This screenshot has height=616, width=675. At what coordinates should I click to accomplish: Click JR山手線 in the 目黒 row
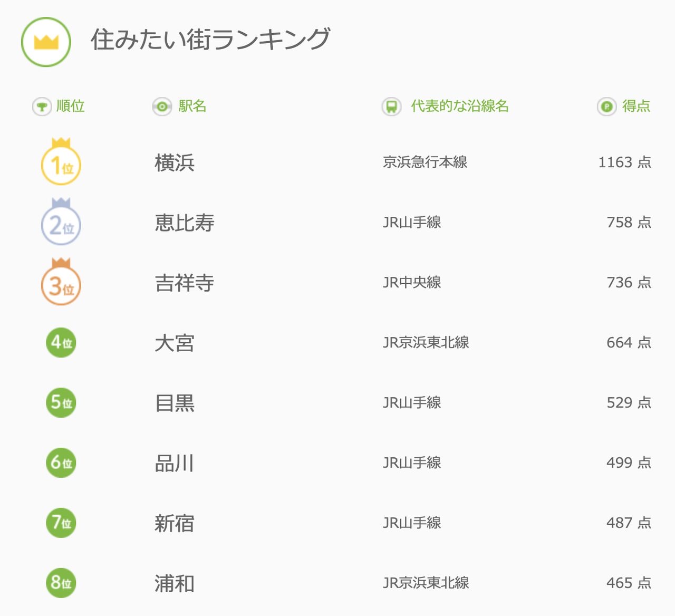[x=412, y=402]
